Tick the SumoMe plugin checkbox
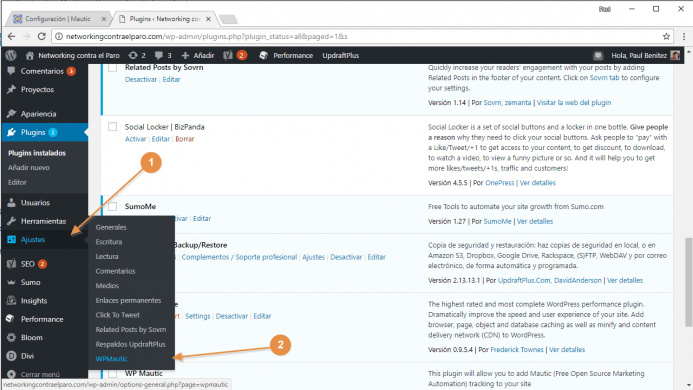 [113, 206]
